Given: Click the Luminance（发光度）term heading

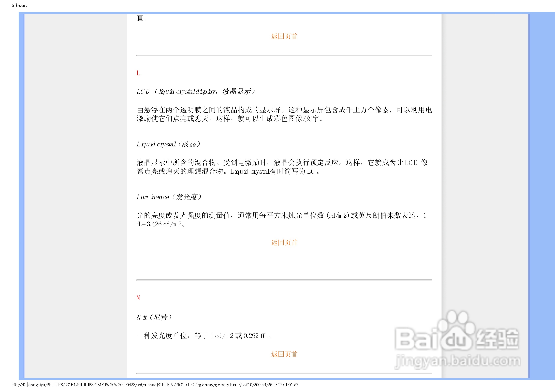Looking at the screenshot, I should [169, 197].
